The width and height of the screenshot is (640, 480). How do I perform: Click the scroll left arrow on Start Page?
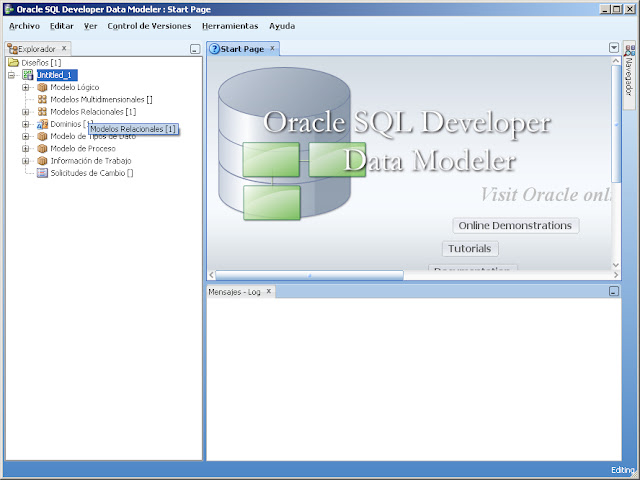pos(211,275)
